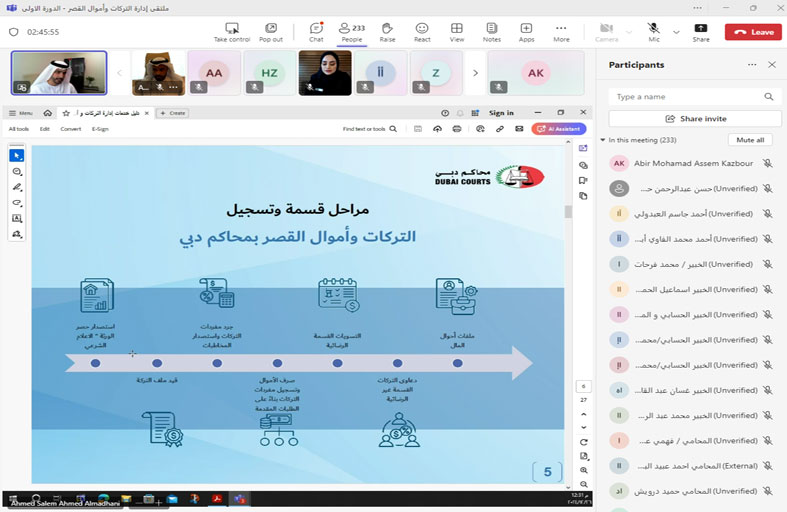Pop out the shared content

(x=270, y=30)
